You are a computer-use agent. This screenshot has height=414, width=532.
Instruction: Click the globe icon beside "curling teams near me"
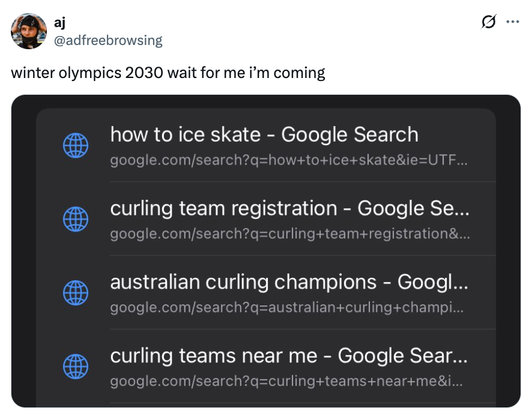tap(76, 367)
